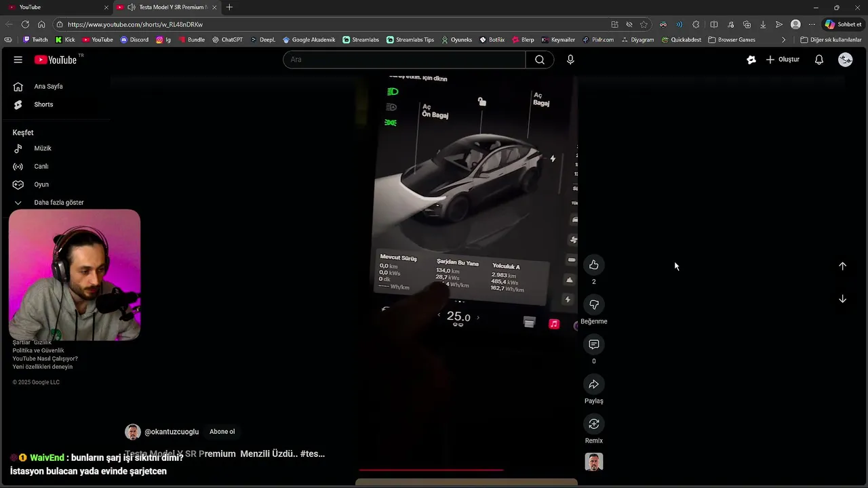Go to the browser home page
The image size is (868, 488).
41,24
